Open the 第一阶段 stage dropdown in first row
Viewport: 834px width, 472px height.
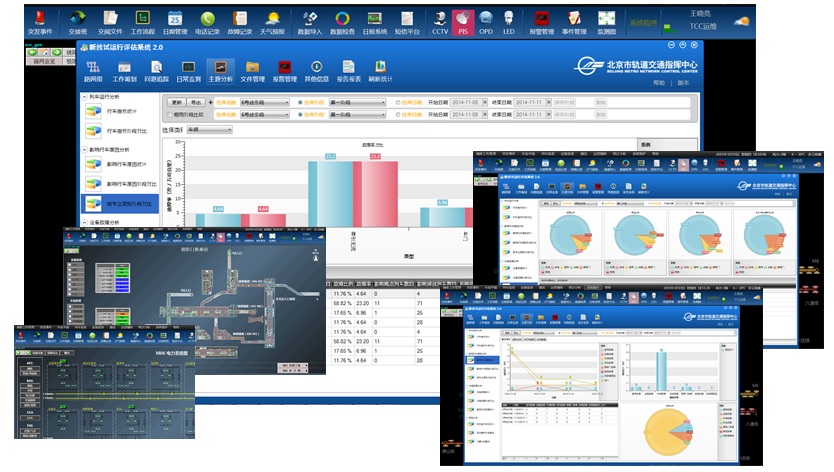click(x=357, y=102)
